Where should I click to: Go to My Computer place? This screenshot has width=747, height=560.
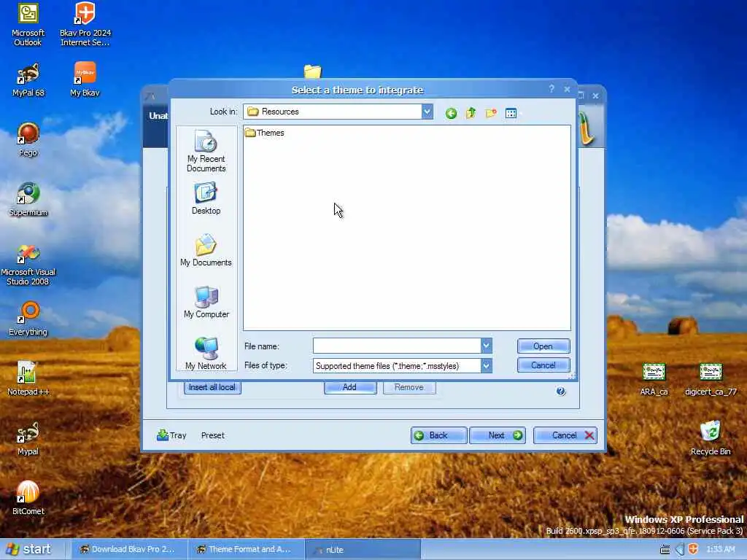click(x=206, y=303)
